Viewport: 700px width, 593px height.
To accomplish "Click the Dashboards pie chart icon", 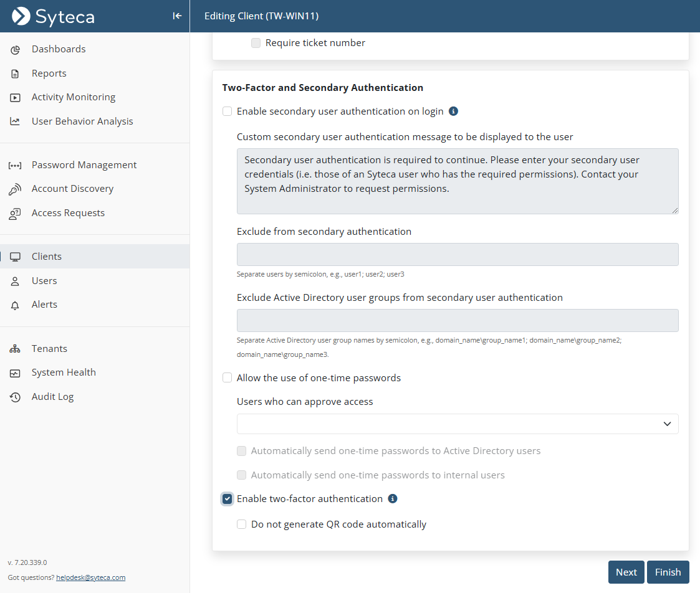I will [x=15, y=49].
